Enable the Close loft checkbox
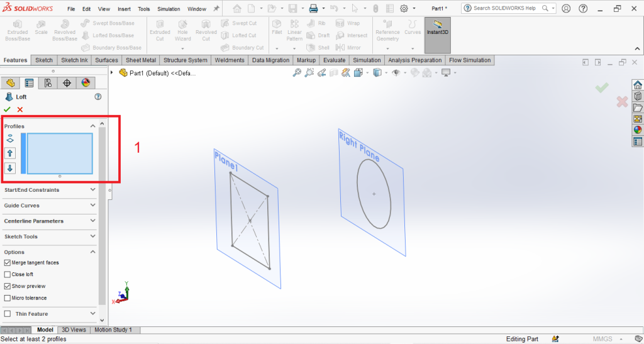 click(8, 275)
